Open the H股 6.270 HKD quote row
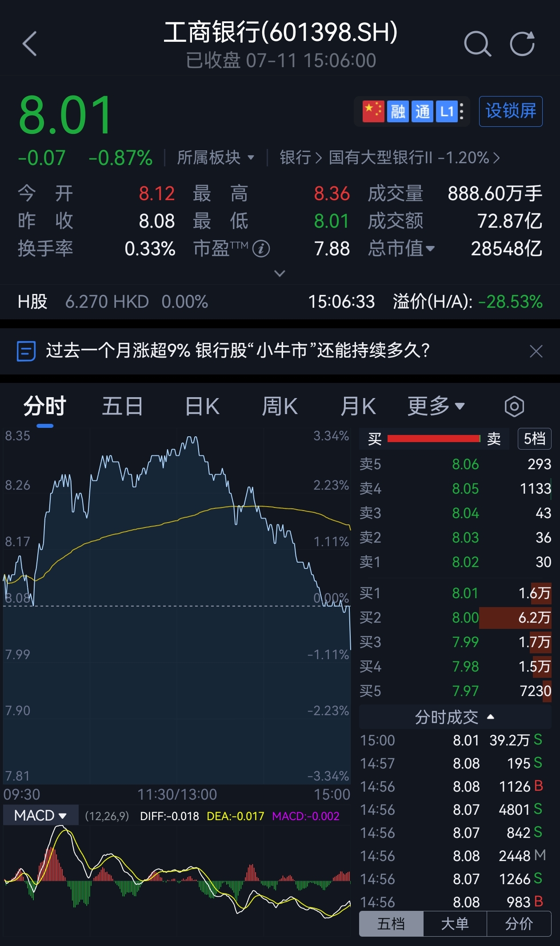Image resolution: width=560 pixels, height=946 pixels. pos(113,302)
